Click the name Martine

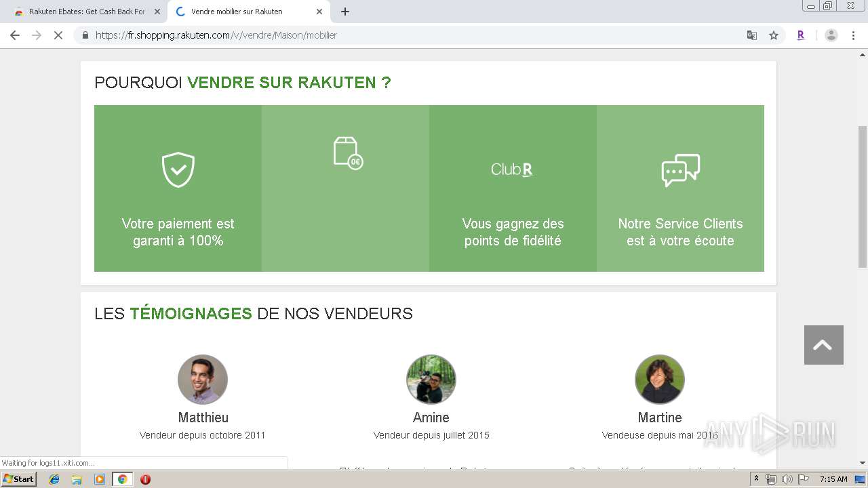[660, 418]
